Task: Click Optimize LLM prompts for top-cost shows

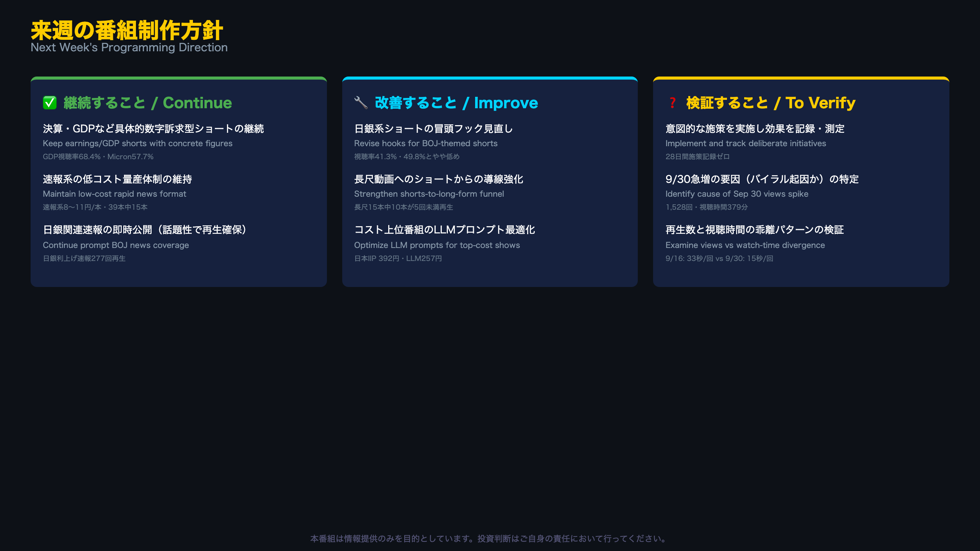Action: click(x=437, y=245)
